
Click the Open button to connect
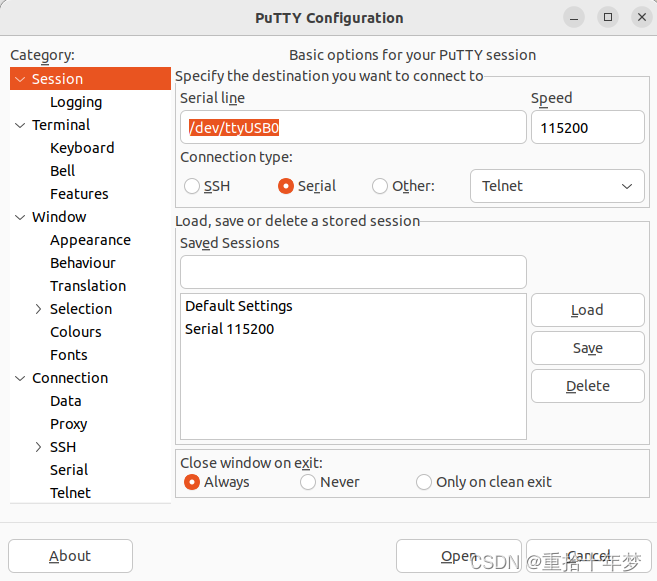[459, 556]
